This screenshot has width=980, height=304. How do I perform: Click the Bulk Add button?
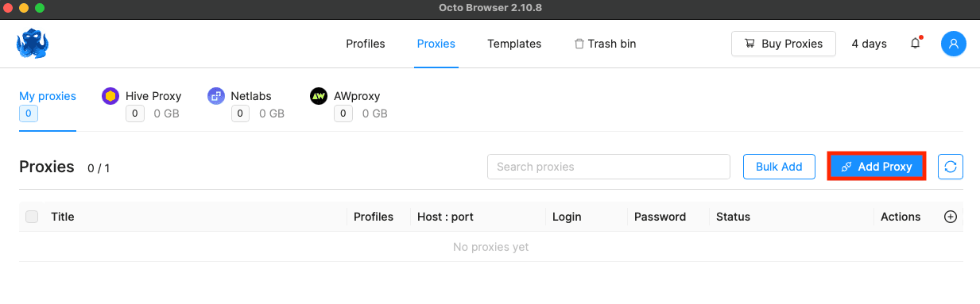[x=779, y=167]
